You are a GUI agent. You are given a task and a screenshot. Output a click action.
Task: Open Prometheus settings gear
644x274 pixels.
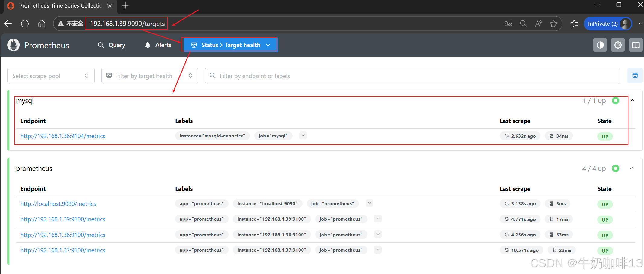coord(618,45)
